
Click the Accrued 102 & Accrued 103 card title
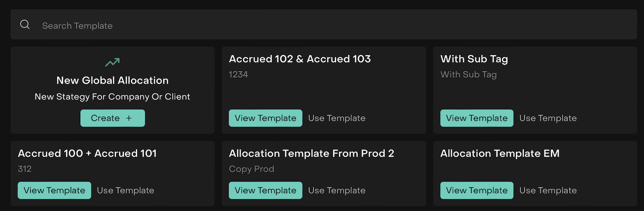(x=300, y=59)
